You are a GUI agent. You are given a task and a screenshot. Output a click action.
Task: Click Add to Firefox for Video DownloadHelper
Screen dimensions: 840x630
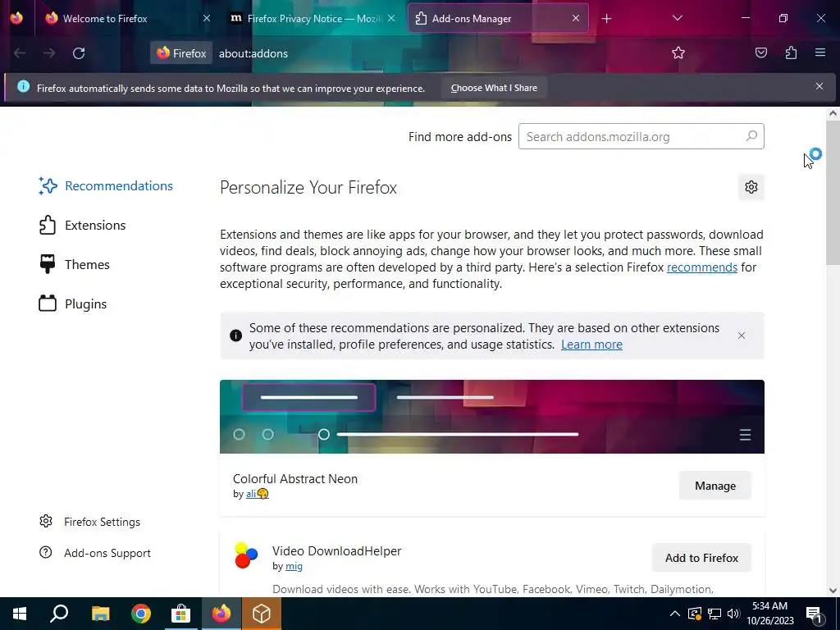click(x=701, y=558)
